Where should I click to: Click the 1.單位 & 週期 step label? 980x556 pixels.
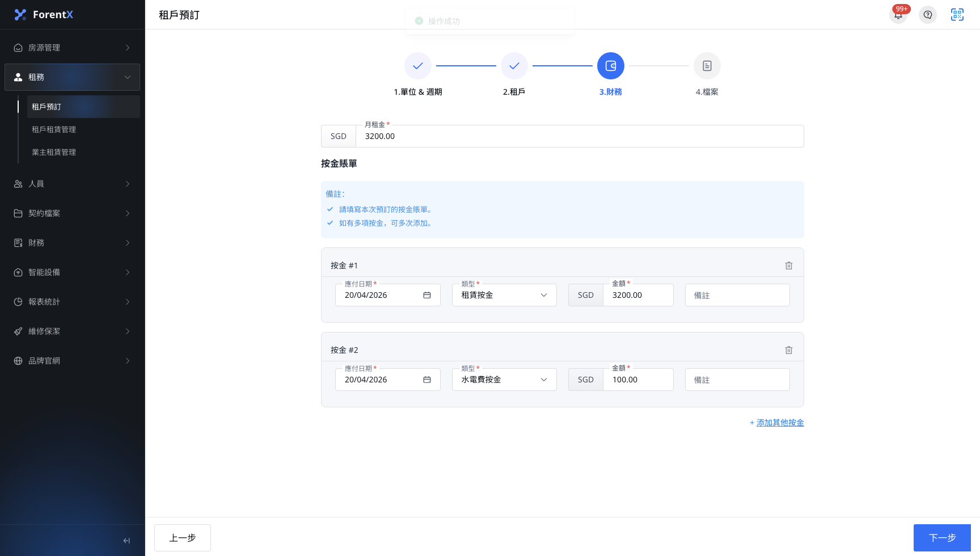tap(418, 92)
